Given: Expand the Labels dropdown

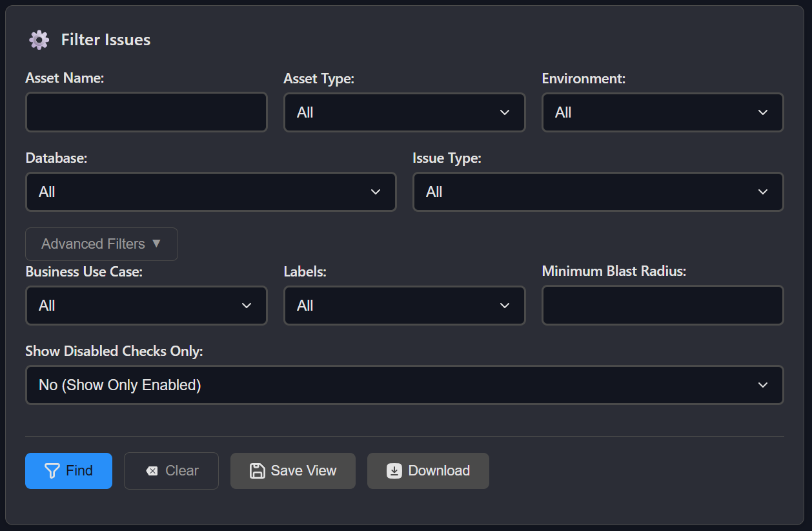Looking at the screenshot, I should coord(404,306).
